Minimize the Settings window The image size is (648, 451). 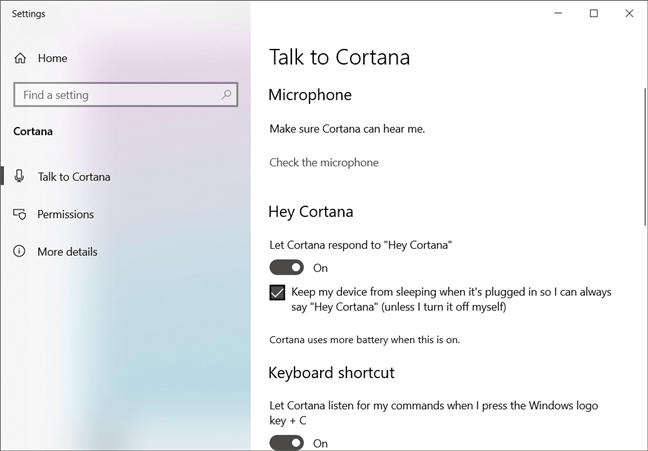(558, 13)
